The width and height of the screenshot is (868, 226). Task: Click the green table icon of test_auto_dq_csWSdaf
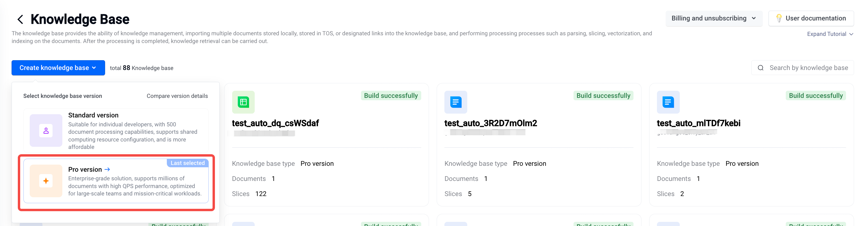click(243, 102)
